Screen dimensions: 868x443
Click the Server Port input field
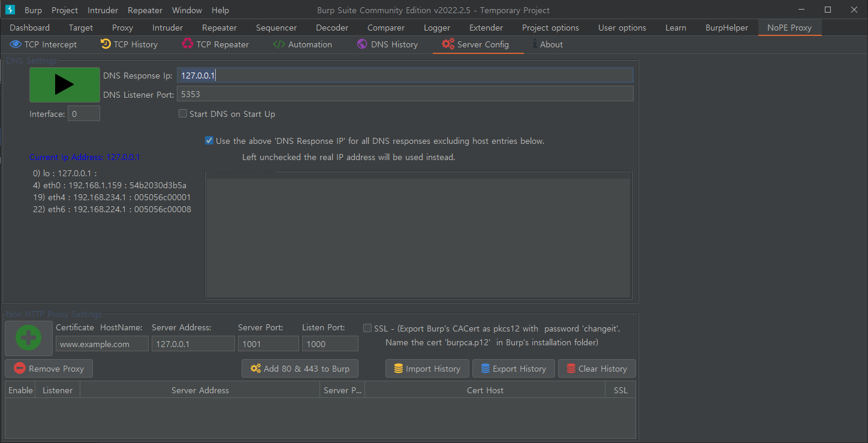[268, 344]
